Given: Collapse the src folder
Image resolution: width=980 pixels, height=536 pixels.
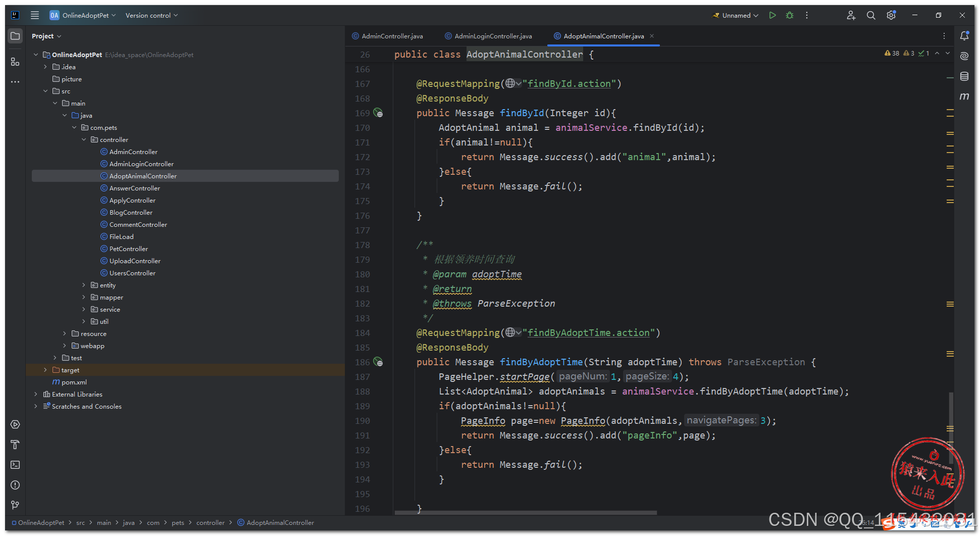Looking at the screenshot, I should 45,91.
